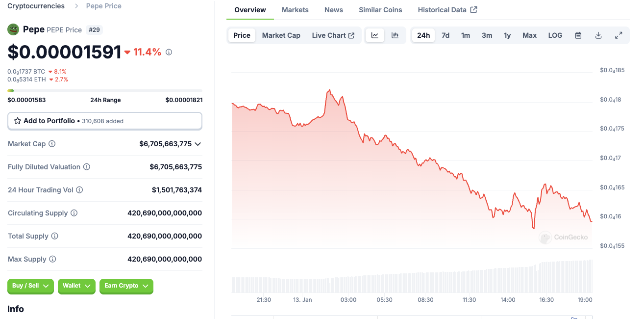Switch to line chart view icon

point(375,35)
